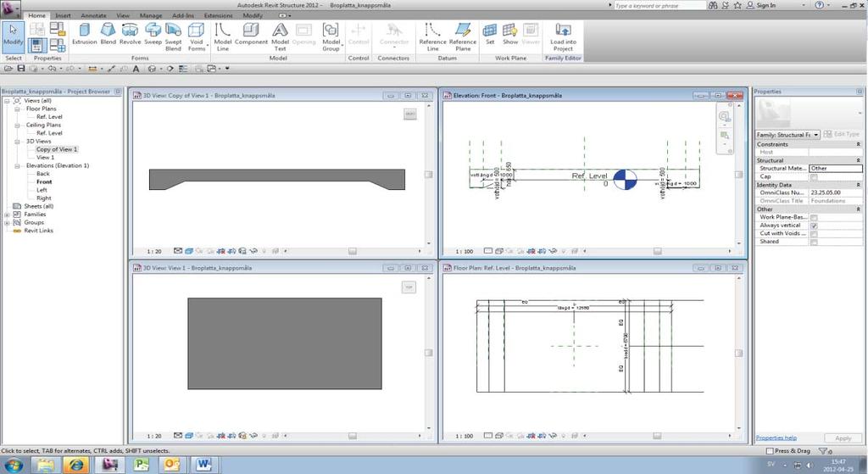
Task: Pick the Sweep form tool
Action: 153,34
